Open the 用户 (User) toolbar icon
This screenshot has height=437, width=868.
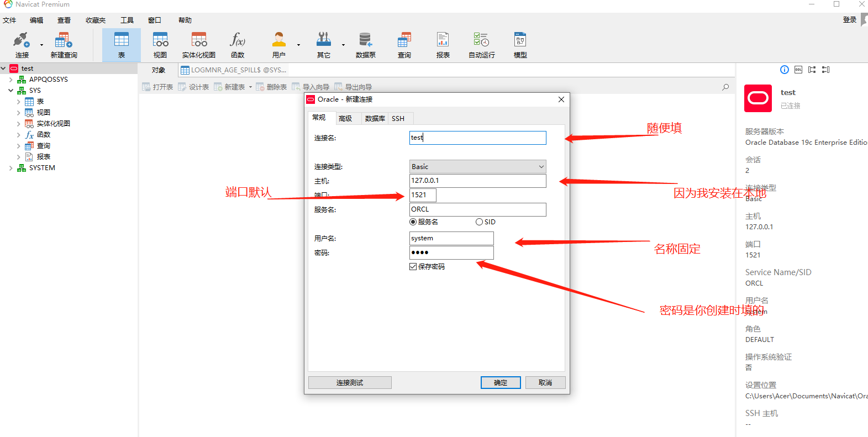279,45
